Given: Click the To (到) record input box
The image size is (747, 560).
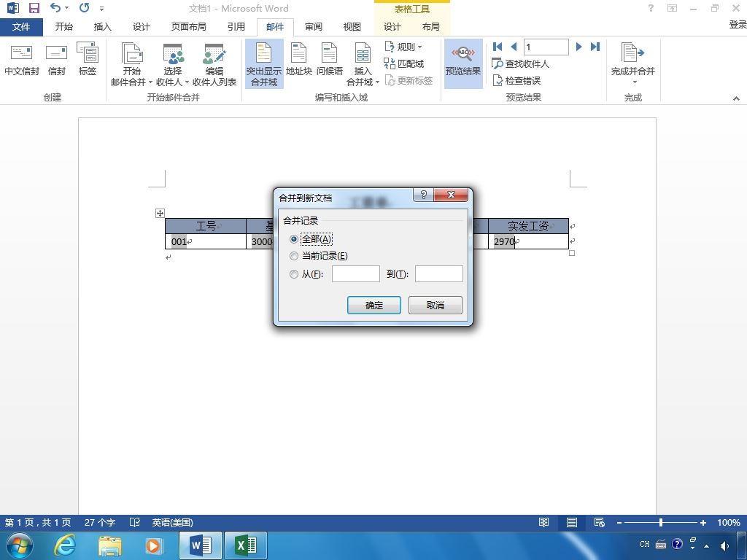Looking at the screenshot, I should 438,274.
